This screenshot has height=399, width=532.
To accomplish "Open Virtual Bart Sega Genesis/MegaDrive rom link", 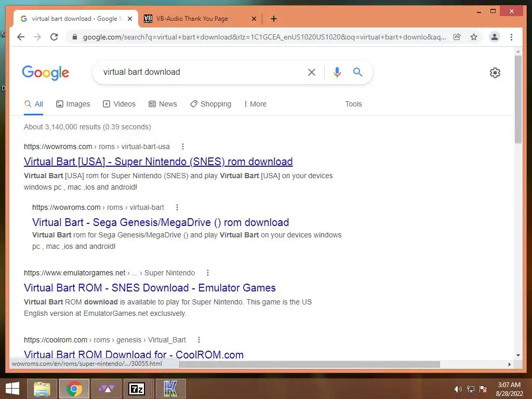I will pos(161,222).
